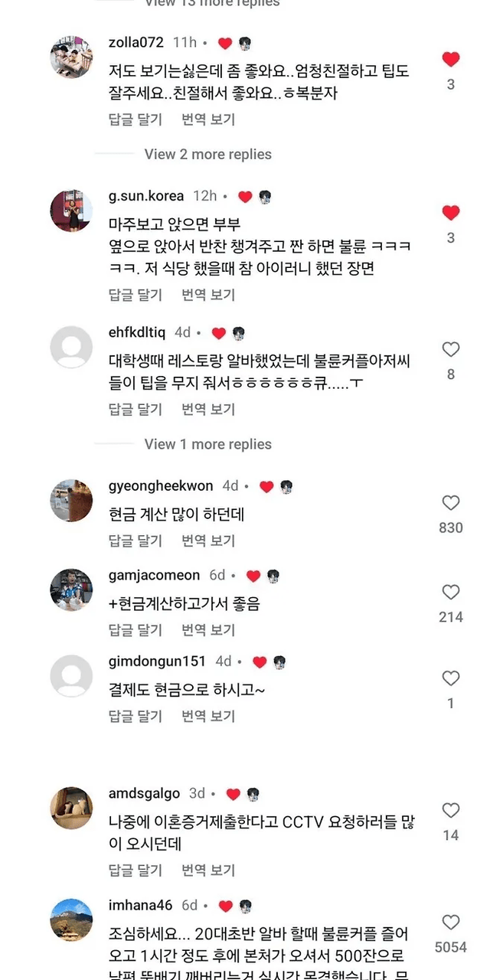
Task: Open the gimdongun151 username link
Action: (158, 661)
